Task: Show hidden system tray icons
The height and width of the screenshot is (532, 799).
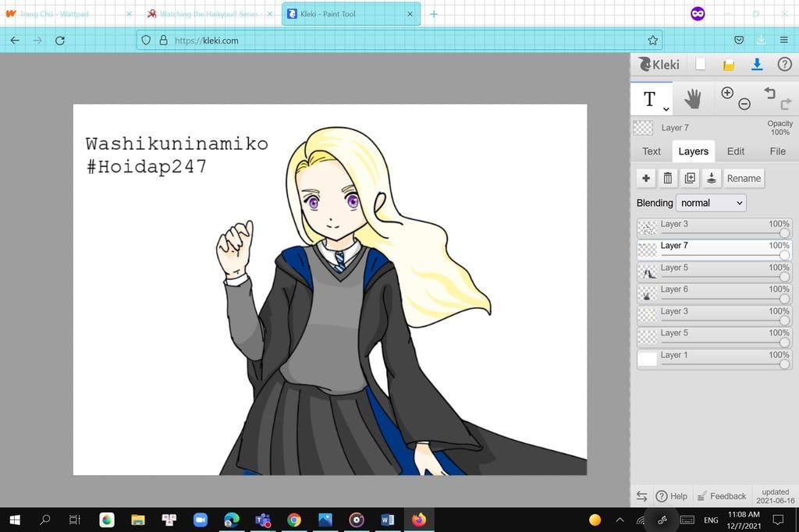Action: 620,520
